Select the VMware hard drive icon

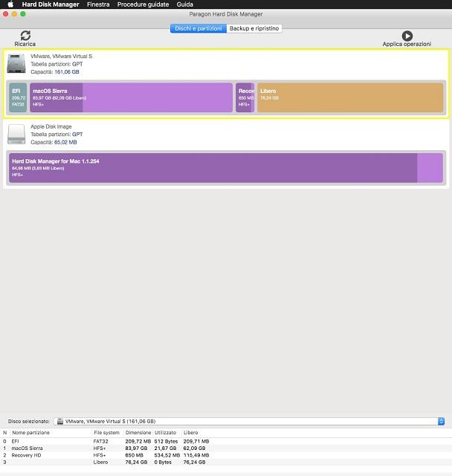click(16, 63)
